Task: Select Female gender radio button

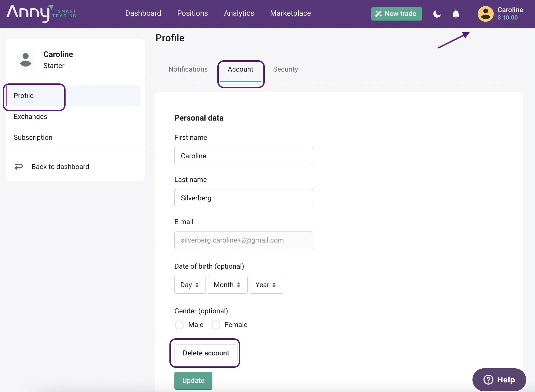Action: (x=216, y=325)
